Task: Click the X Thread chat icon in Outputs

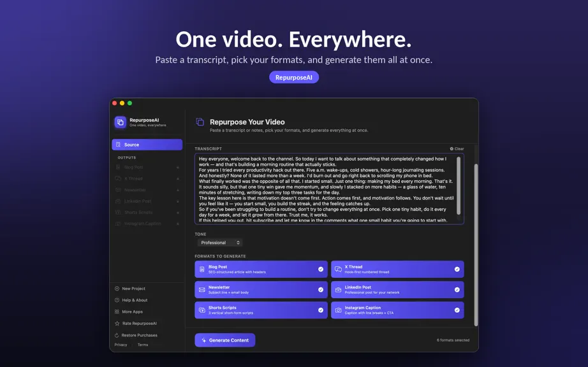Action: pyautogui.click(x=118, y=178)
